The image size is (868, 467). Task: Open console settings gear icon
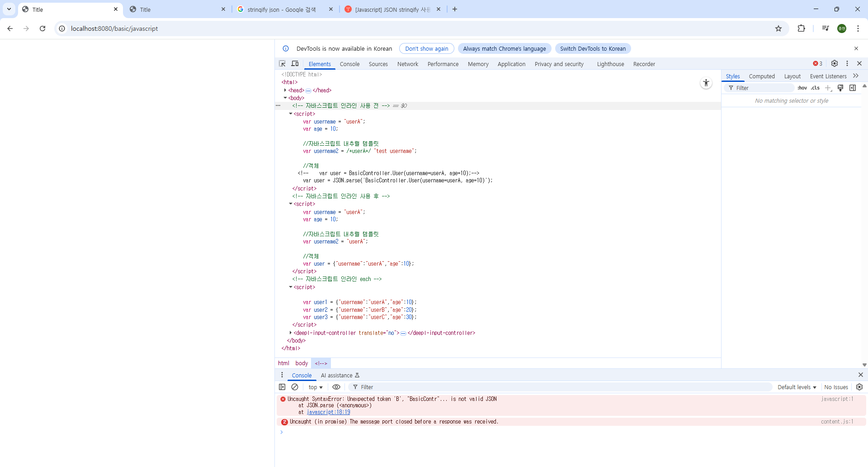tap(859, 387)
